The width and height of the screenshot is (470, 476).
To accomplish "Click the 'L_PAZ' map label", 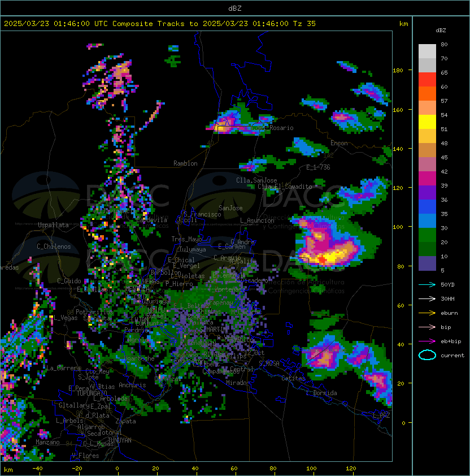I will click(x=381, y=416).
